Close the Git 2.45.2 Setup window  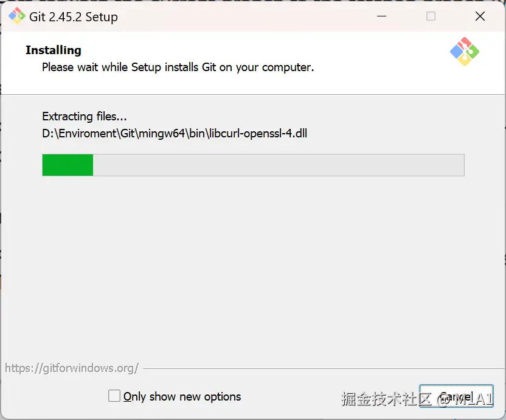point(480,16)
